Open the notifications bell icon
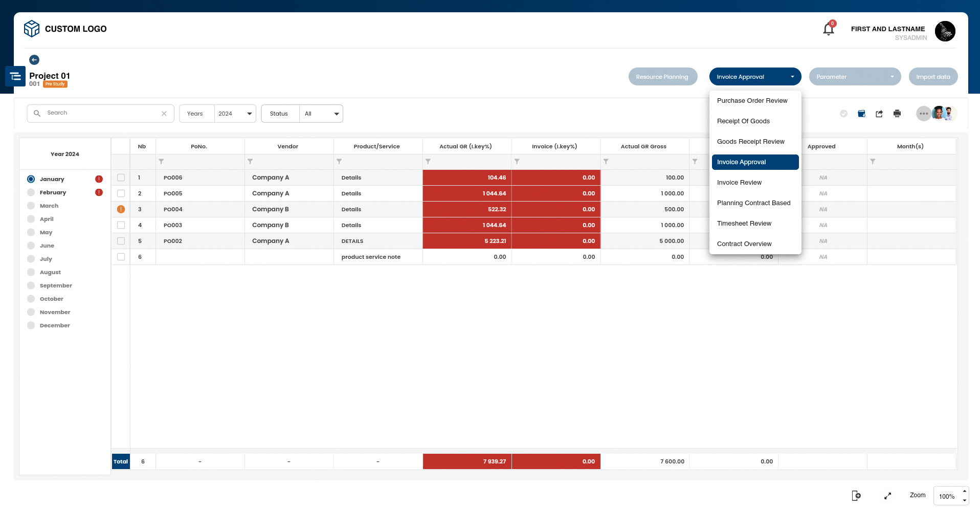 pos(828,28)
